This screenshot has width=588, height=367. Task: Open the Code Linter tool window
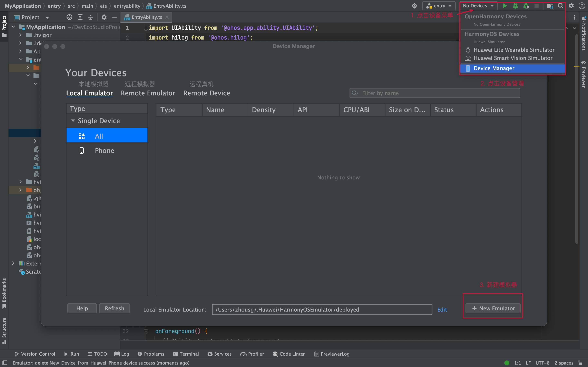point(289,354)
